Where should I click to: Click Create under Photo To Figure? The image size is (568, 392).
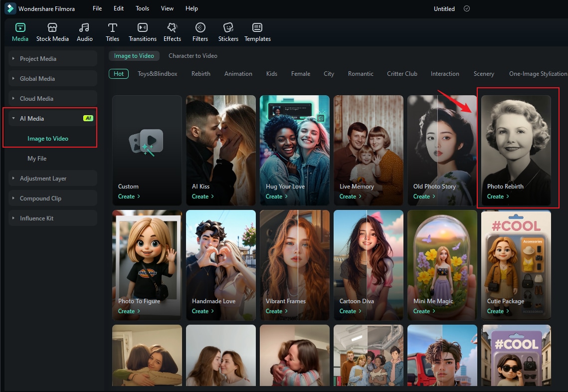pos(129,311)
